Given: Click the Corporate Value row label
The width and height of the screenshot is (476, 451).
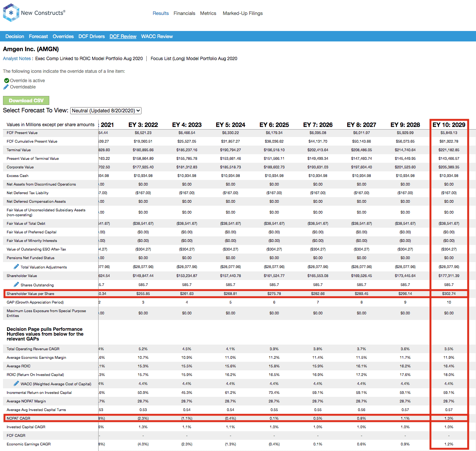Looking at the screenshot, I should coord(20,167).
